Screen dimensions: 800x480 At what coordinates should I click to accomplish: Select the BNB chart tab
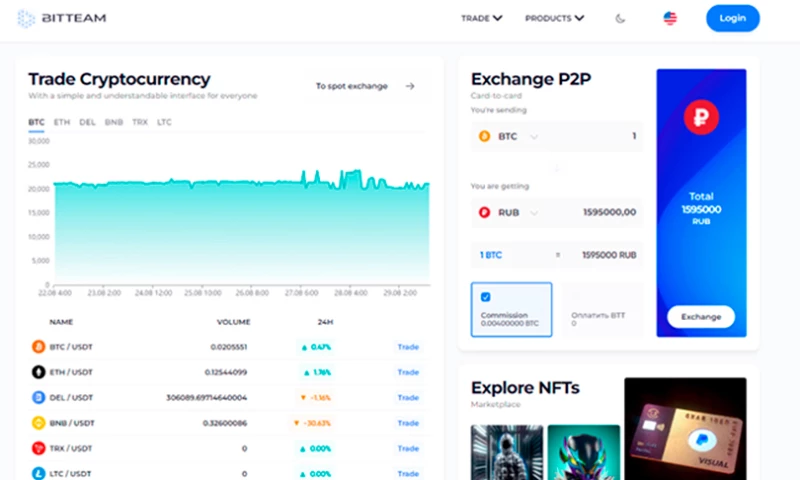[x=114, y=122]
